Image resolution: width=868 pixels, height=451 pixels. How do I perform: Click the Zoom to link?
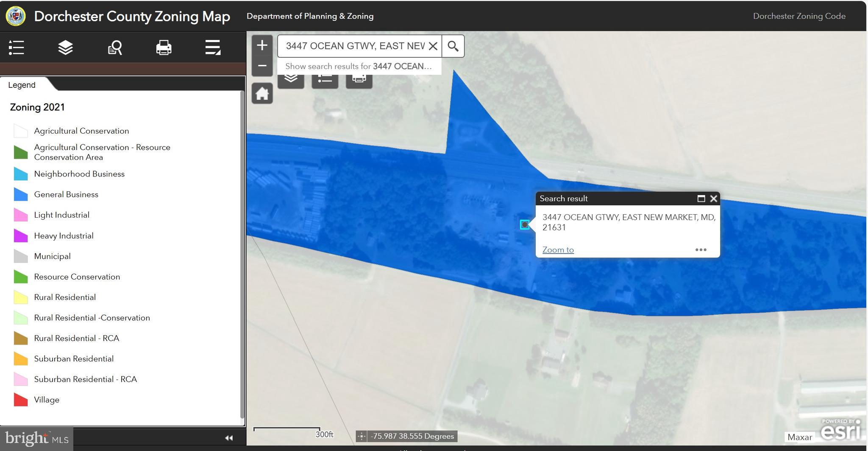pyautogui.click(x=558, y=250)
